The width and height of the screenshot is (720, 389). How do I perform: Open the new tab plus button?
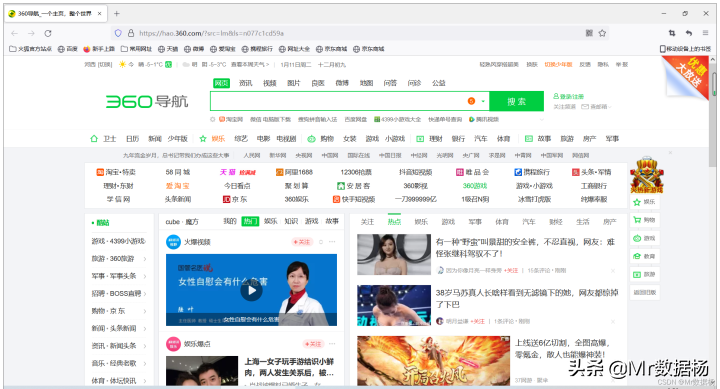click(x=117, y=13)
